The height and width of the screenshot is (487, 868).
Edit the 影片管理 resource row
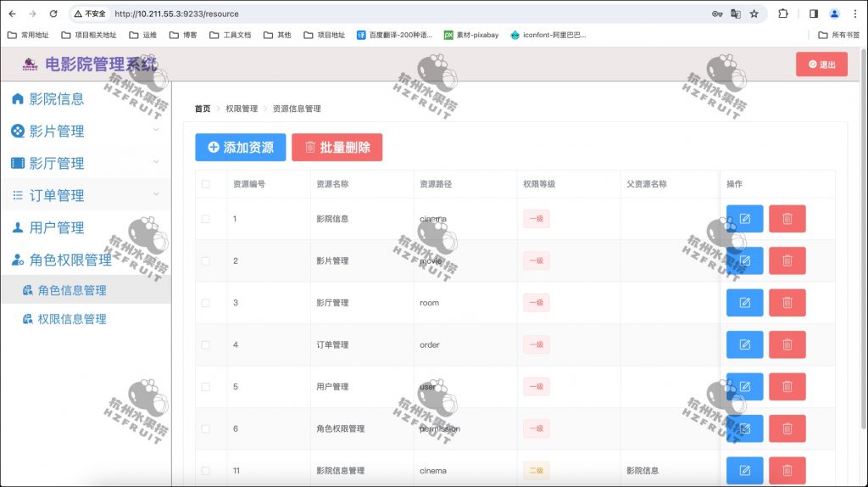click(x=744, y=260)
